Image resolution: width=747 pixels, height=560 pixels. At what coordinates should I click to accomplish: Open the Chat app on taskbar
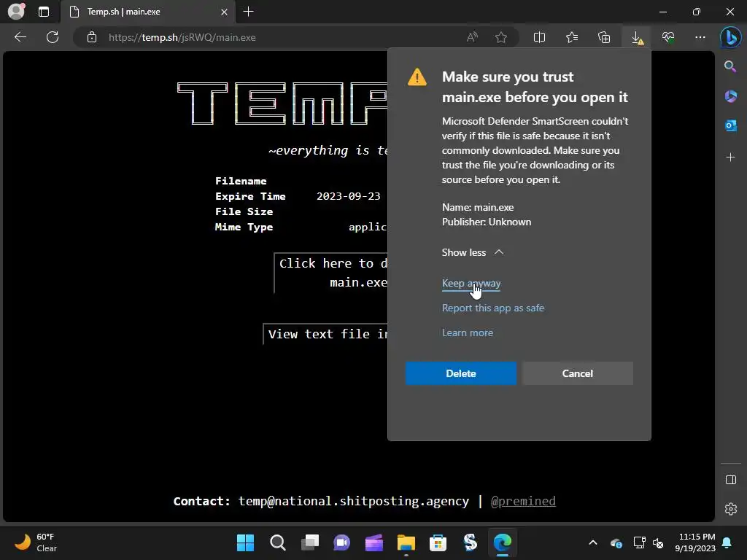[341, 542]
